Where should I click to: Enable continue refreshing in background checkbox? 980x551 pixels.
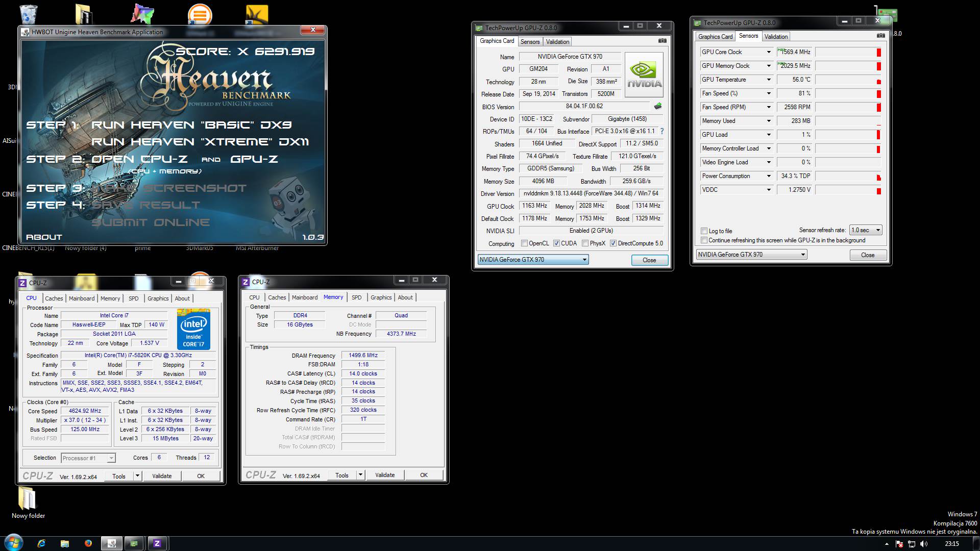tap(704, 240)
